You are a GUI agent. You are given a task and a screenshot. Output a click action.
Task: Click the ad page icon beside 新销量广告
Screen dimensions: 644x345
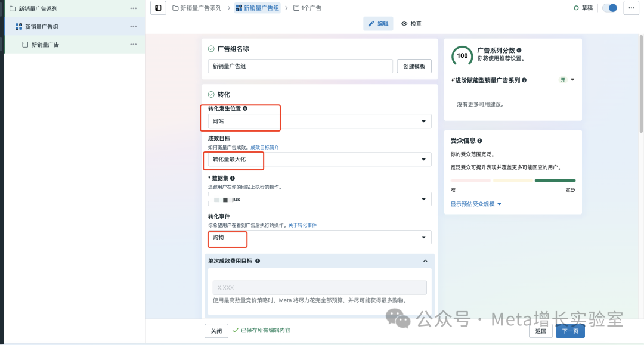pyautogui.click(x=25, y=44)
